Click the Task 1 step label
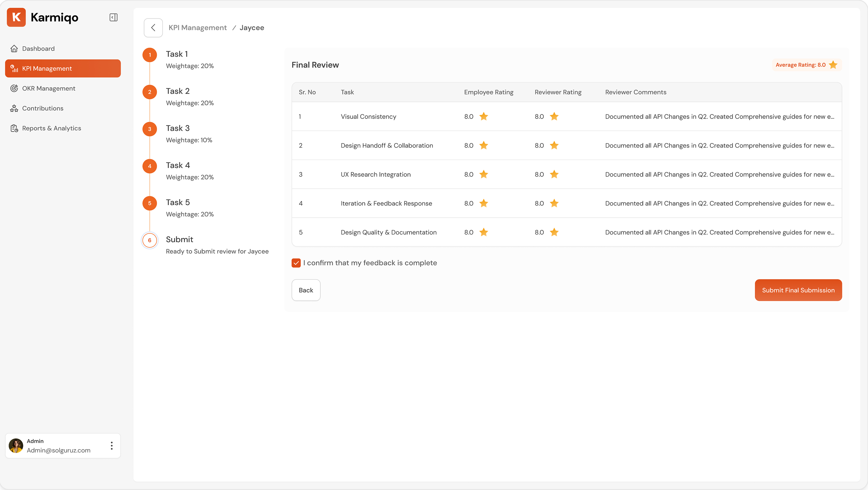This screenshot has width=868, height=490. pyautogui.click(x=177, y=54)
